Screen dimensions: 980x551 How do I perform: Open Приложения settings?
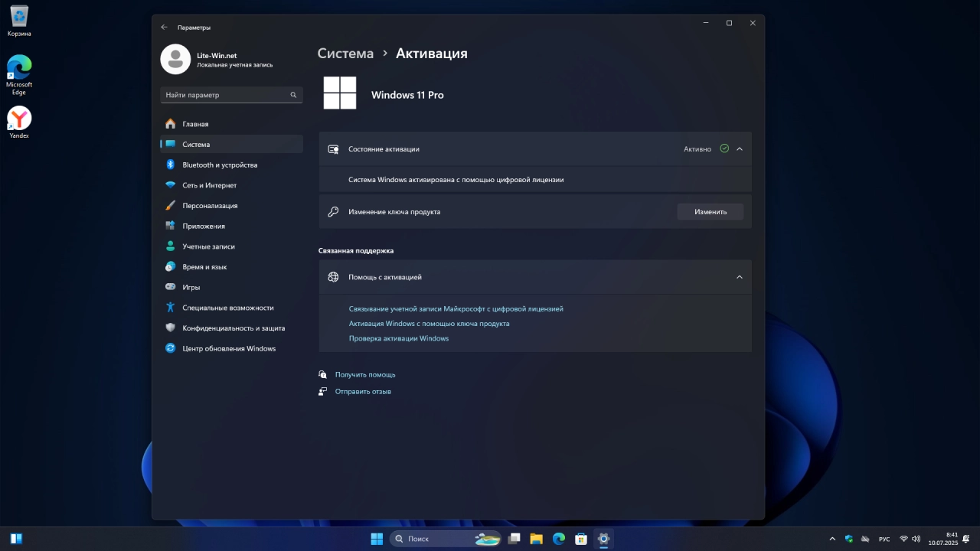point(231,226)
